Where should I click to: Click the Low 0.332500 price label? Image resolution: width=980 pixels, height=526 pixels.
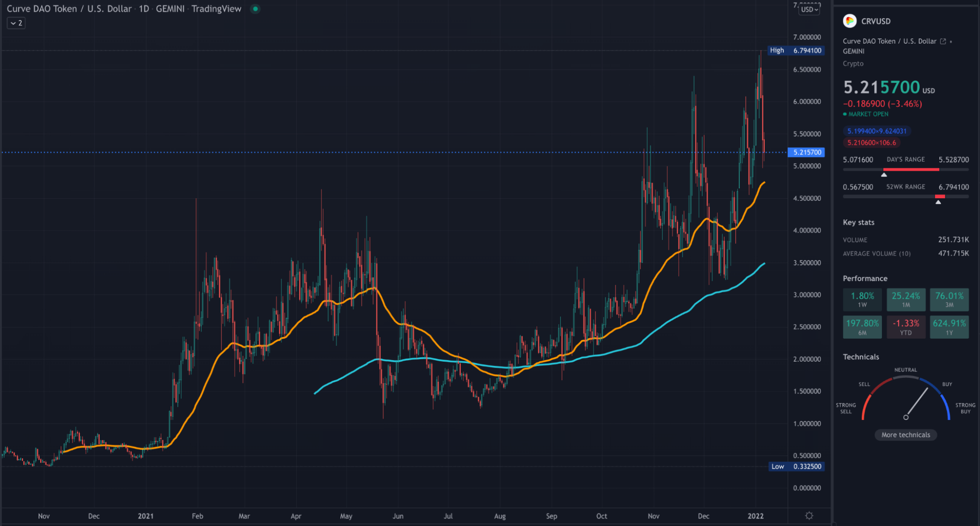point(796,466)
